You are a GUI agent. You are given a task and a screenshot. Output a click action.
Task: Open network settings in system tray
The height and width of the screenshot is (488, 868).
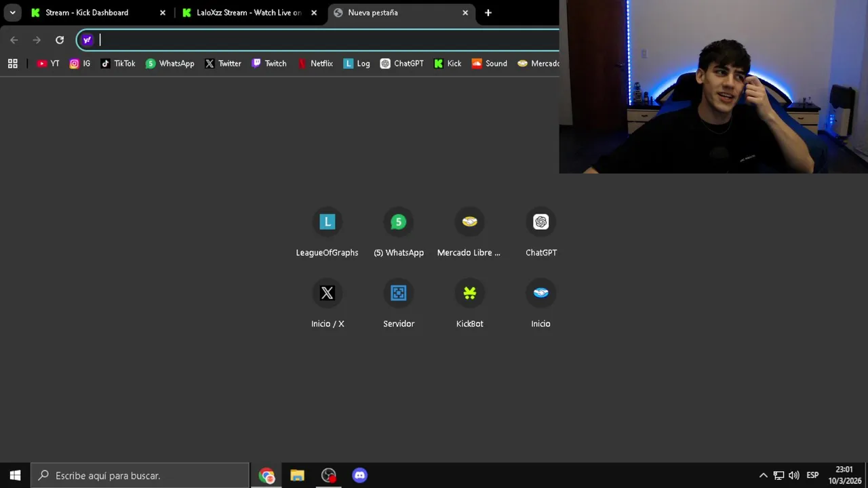(x=778, y=475)
